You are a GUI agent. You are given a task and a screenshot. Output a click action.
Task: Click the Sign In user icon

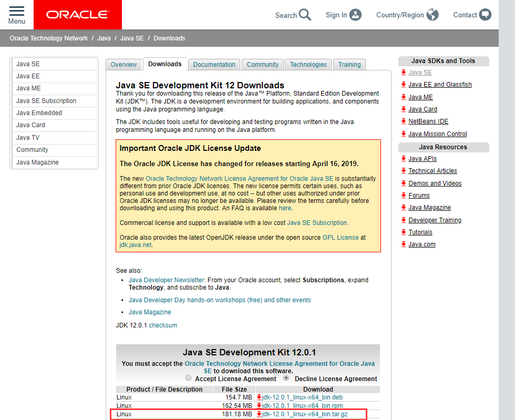coord(355,15)
